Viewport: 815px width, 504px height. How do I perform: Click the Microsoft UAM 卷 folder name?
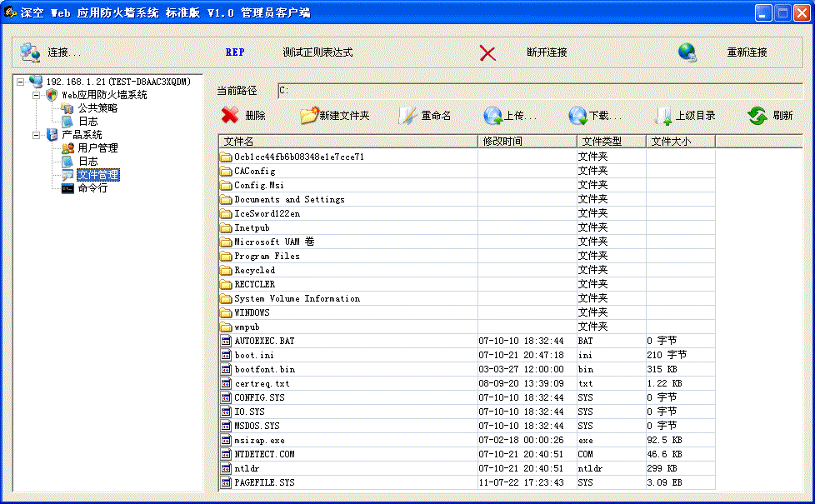[x=274, y=242]
